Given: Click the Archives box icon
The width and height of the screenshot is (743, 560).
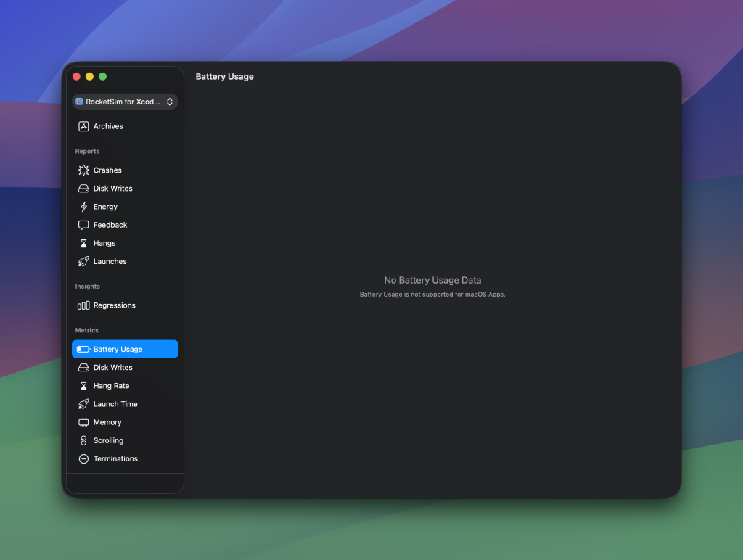Looking at the screenshot, I should click(x=84, y=126).
